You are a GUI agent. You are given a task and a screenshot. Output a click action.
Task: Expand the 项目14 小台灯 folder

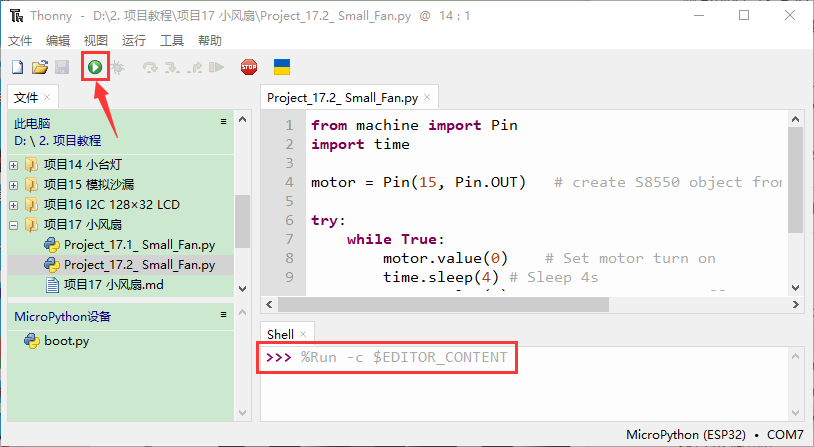pyautogui.click(x=14, y=164)
